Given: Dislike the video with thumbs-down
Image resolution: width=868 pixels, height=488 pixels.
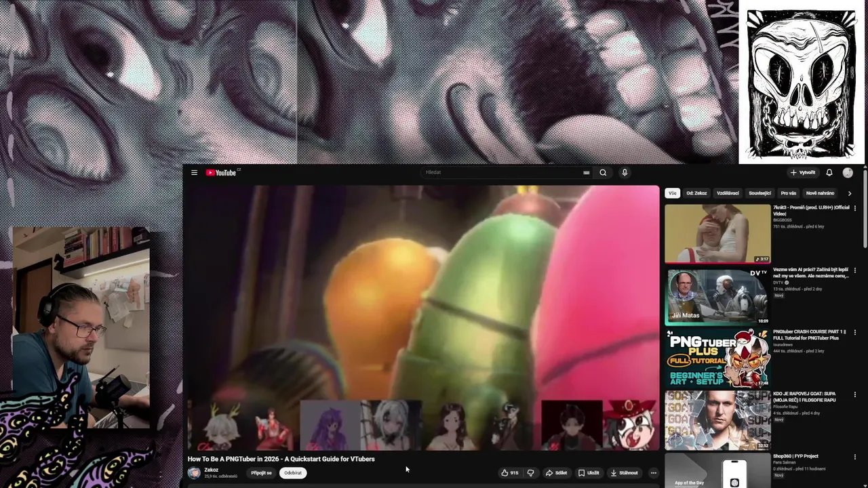Looking at the screenshot, I should pos(531,473).
